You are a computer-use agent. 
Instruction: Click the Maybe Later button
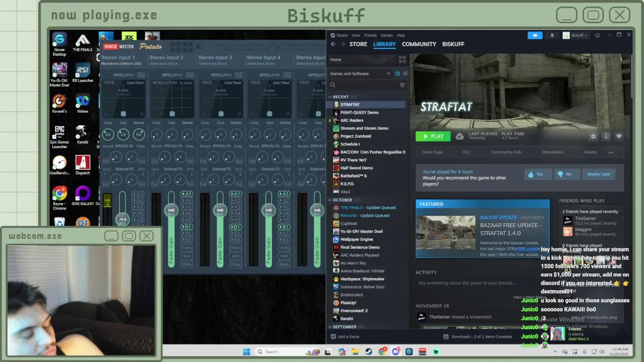click(599, 174)
